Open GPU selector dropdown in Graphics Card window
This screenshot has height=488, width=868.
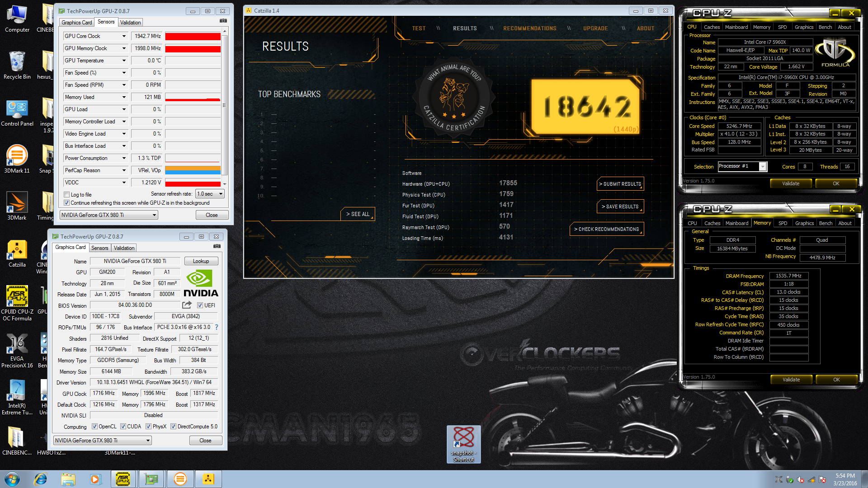pyautogui.click(x=102, y=441)
